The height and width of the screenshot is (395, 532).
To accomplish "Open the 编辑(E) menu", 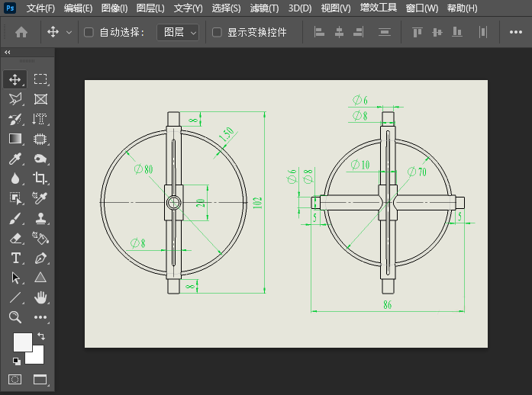I will click(x=78, y=8).
